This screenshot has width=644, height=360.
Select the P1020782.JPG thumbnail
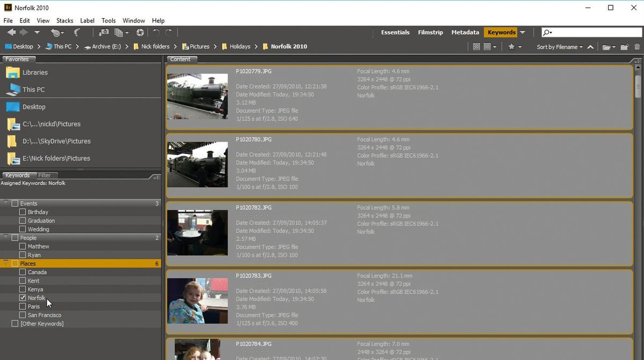click(x=197, y=233)
